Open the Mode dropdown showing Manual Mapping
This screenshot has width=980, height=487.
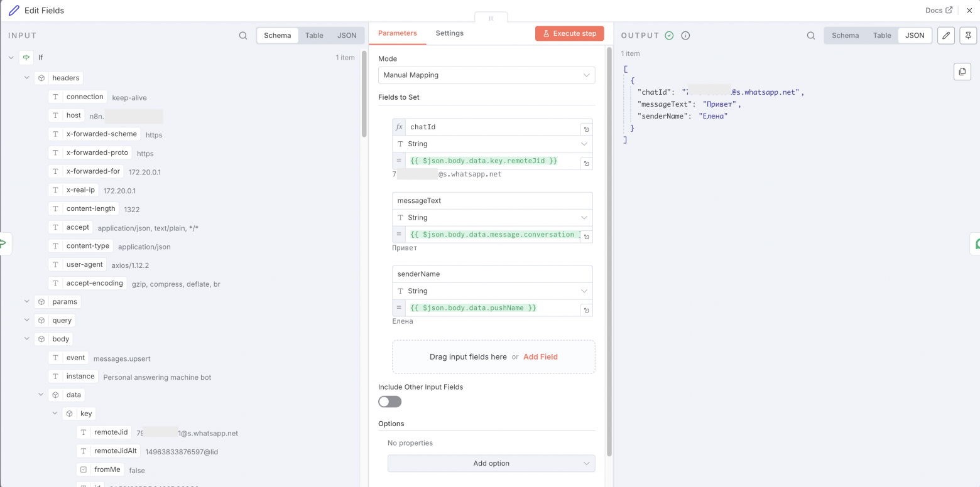coord(486,75)
